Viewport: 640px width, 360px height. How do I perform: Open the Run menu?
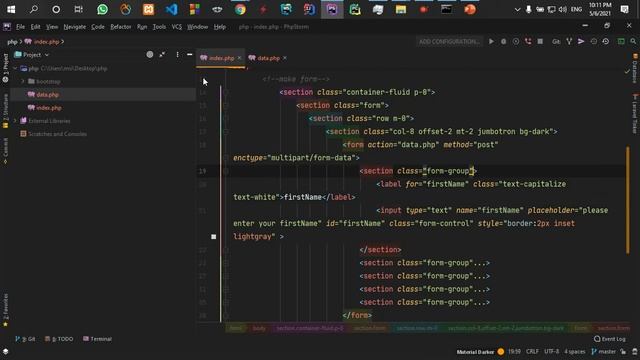(142, 27)
